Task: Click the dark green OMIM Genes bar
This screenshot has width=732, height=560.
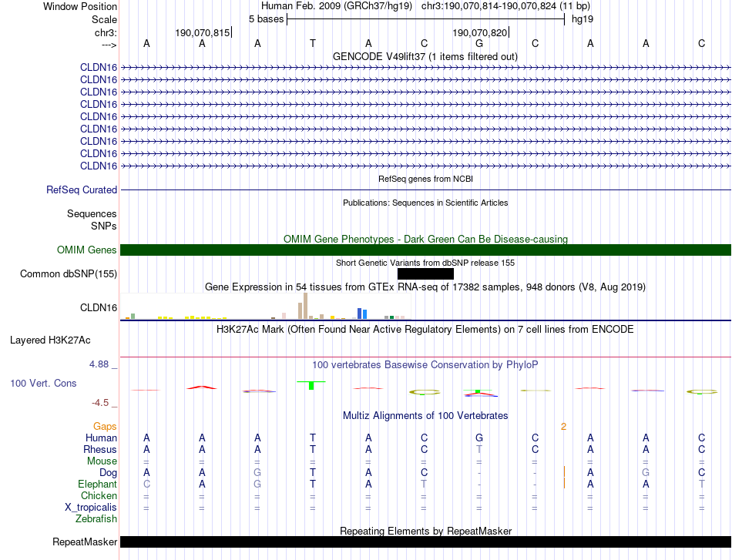Action: point(425,250)
